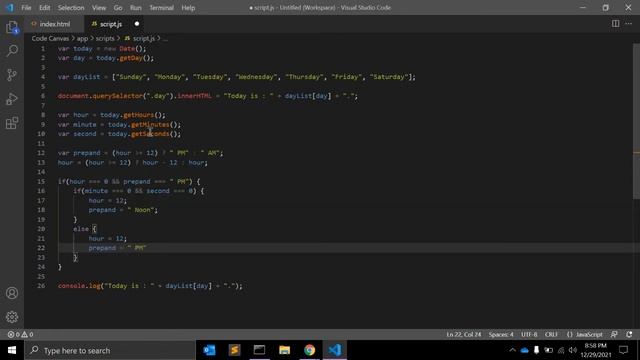This screenshot has height=360, width=640.
Task: Open the Go menu
Action: [x=118, y=7]
